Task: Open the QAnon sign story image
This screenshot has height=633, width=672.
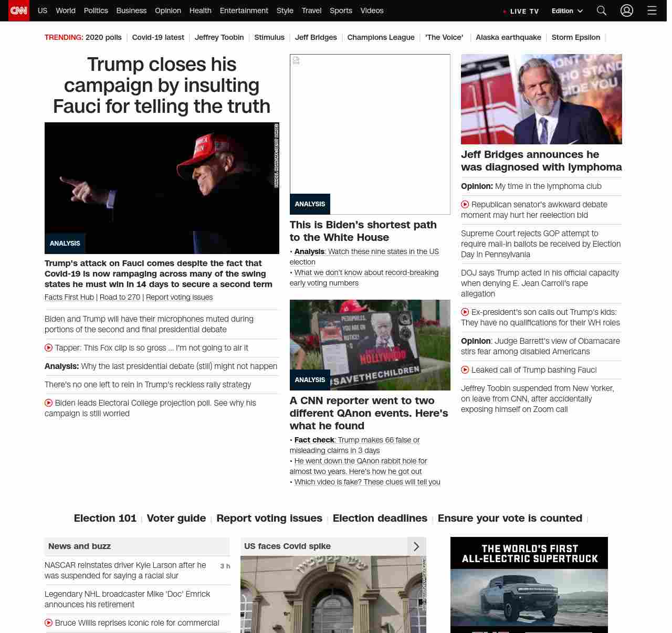Action: point(370,345)
